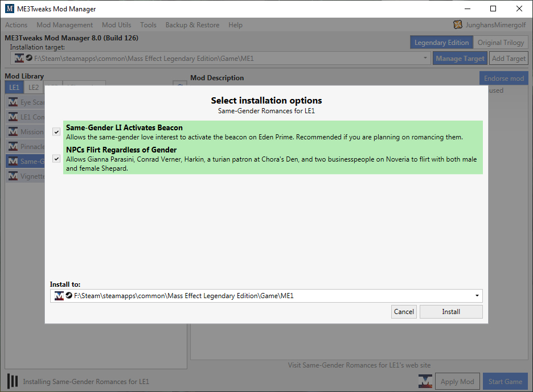Toggle NPCs Flirt Regardless of Gender checkbox

point(56,159)
